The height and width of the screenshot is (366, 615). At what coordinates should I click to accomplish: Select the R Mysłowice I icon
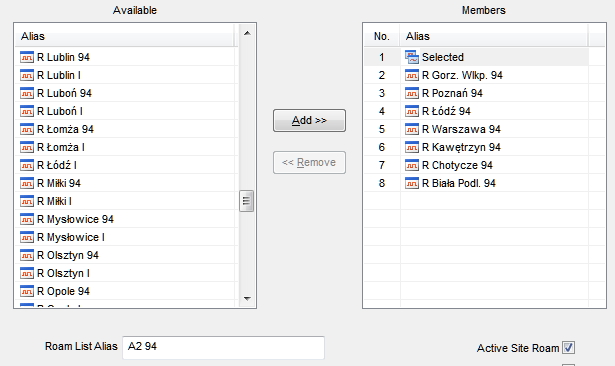coord(27,237)
